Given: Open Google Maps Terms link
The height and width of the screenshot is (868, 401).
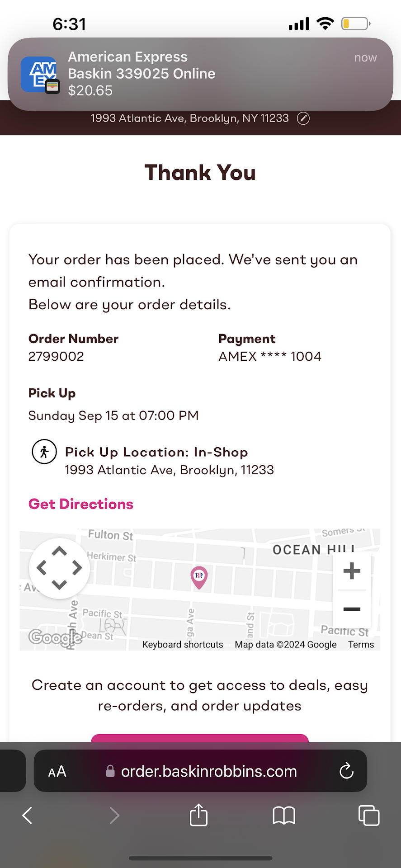Looking at the screenshot, I should click(x=361, y=645).
